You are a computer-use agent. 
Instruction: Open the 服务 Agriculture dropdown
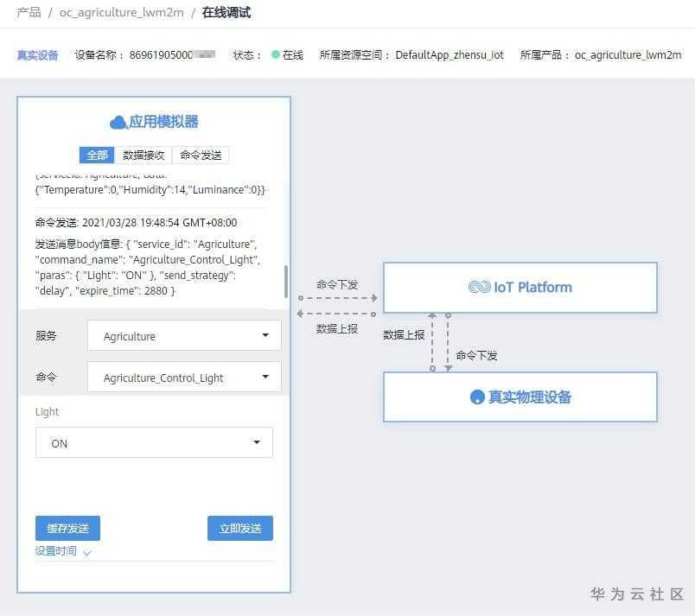click(184, 336)
